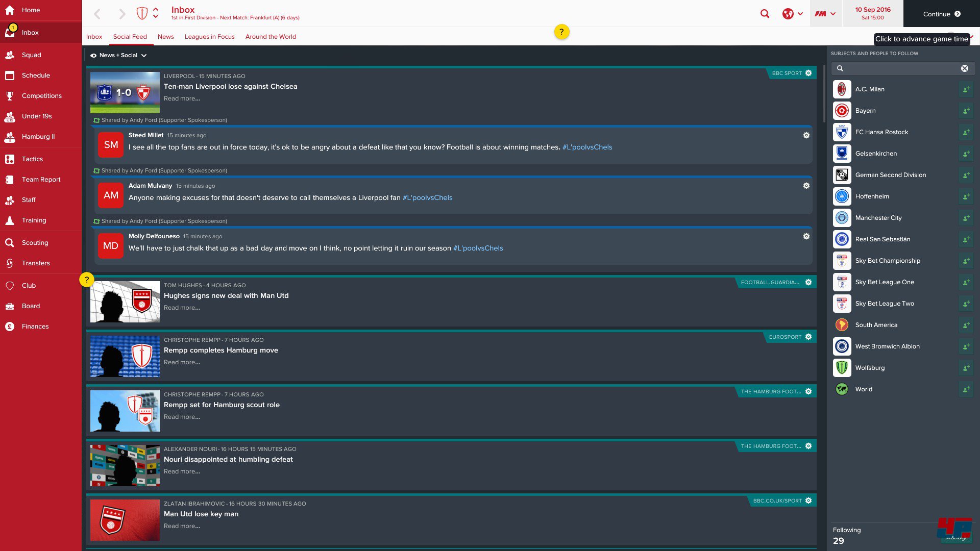The height and width of the screenshot is (551, 980).
Task: Click gear icon on Steed Millet post
Action: [806, 135]
